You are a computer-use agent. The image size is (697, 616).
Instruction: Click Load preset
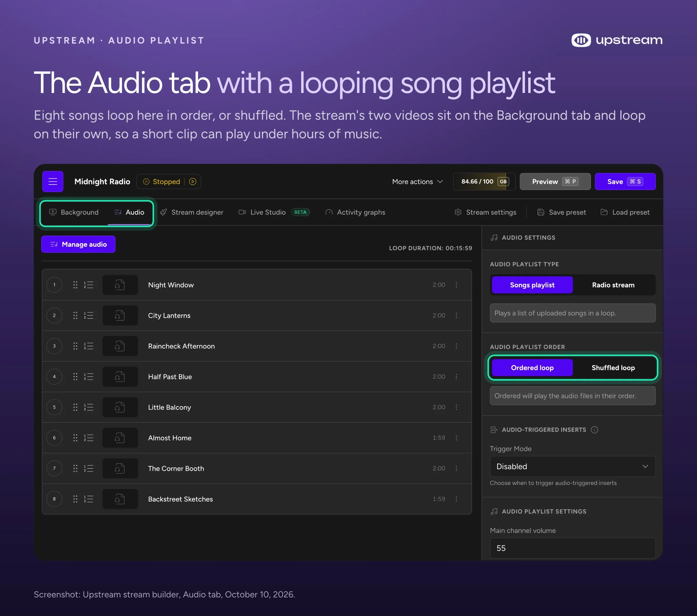[625, 212]
